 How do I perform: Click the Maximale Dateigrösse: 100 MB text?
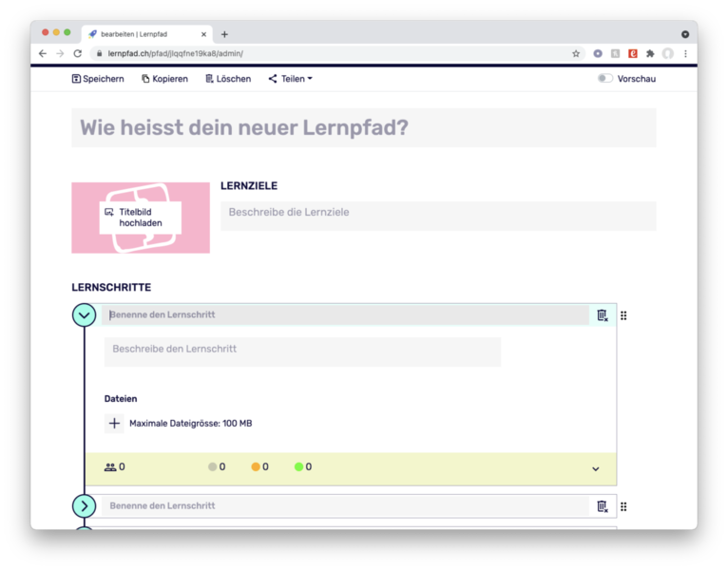tap(190, 424)
